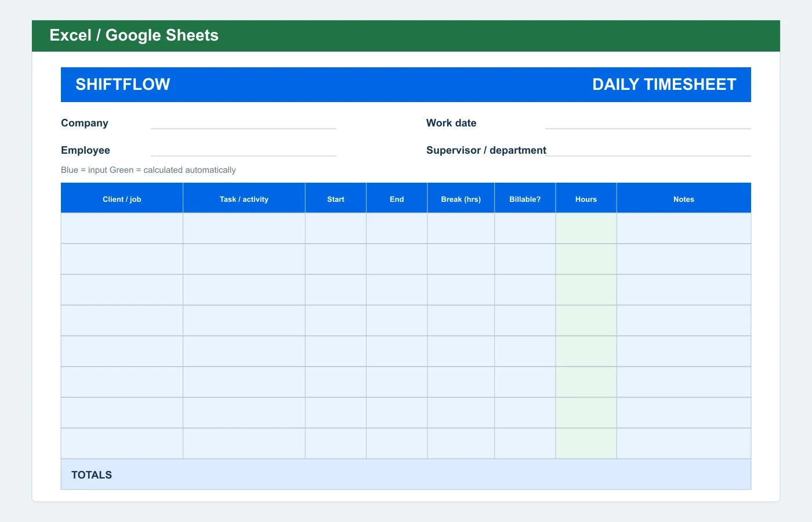Click the "TOTALS" row label
The image size is (812, 522).
(92, 475)
